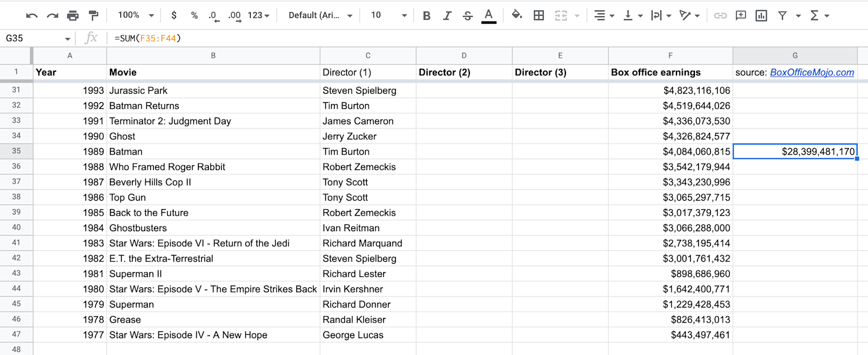Select column F header

(x=671, y=56)
